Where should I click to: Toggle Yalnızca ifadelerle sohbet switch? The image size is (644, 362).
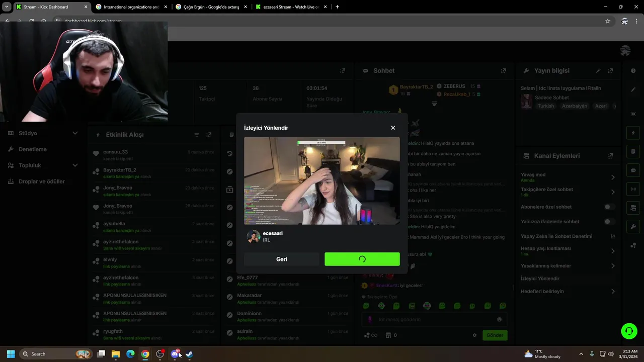coord(609,221)
